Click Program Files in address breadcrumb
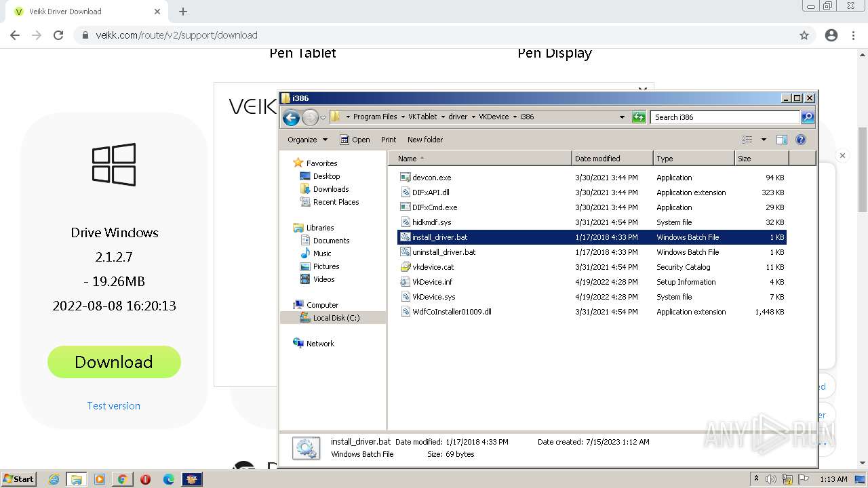This screenshot has height=488, width=868. pyautogui.click(x=375, y=117)
